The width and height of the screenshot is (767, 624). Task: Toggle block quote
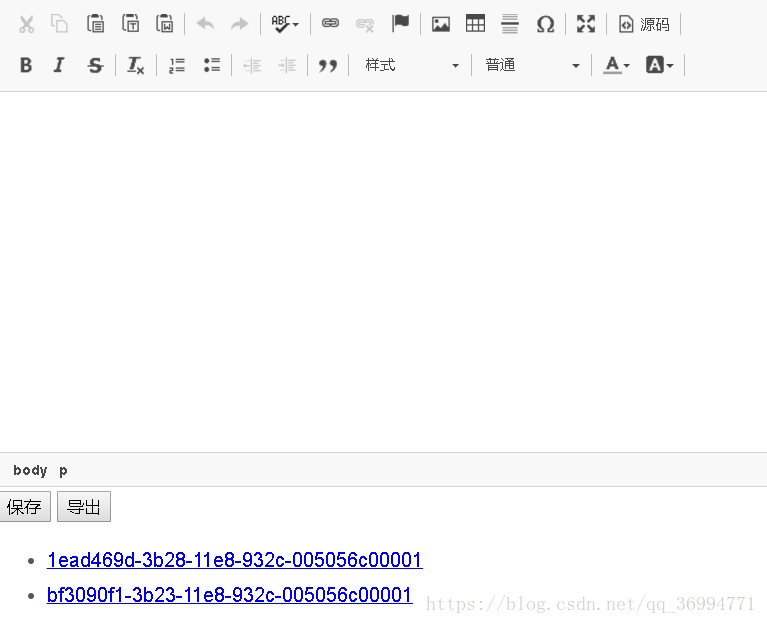tap(328, 66)
